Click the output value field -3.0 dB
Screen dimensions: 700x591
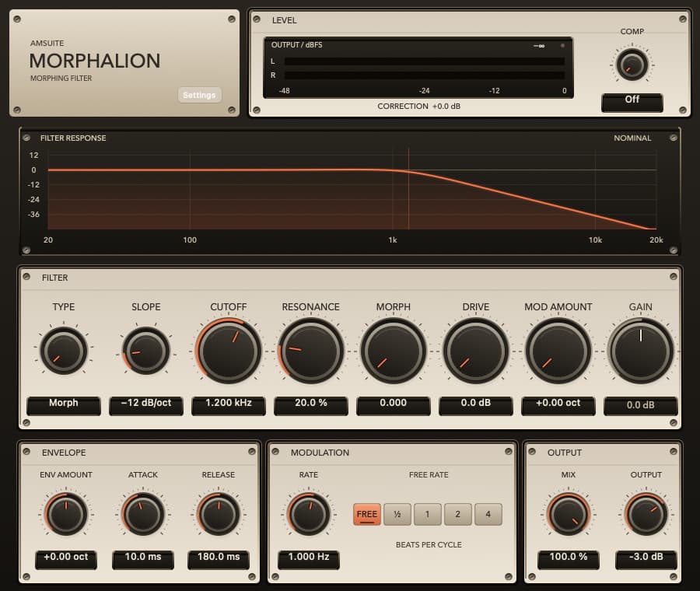click(x=646, y=559)
